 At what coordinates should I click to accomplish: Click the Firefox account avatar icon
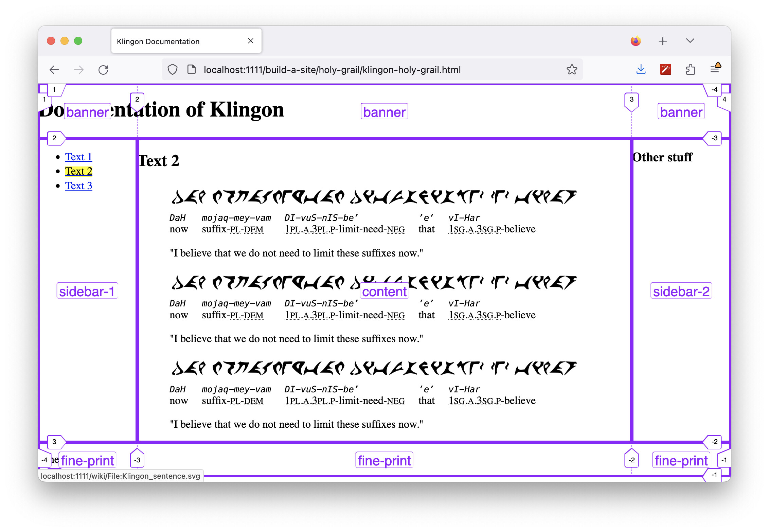636,41
